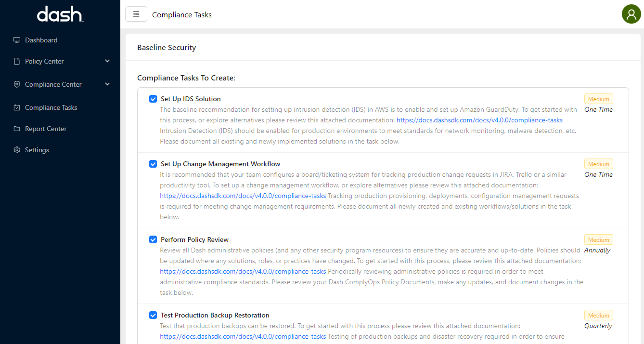
Task: Toggle the Set Up Change Management Workflow checkbox
Action: [153, 164]
